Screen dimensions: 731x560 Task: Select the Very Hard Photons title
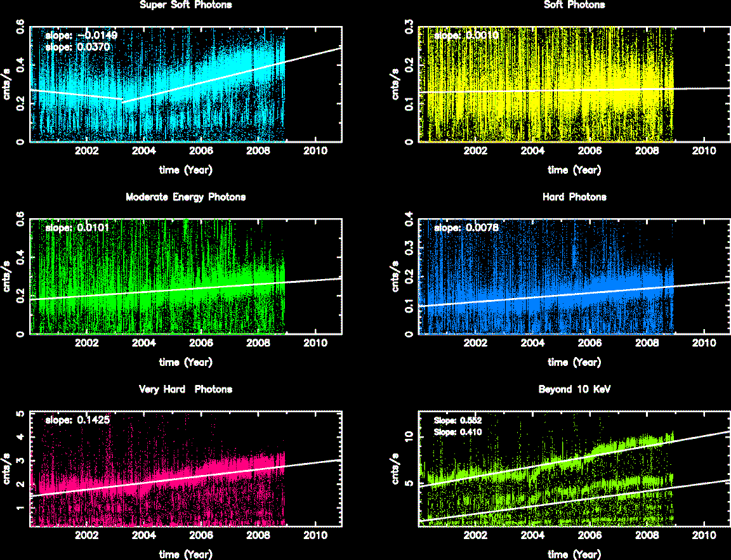pos(185,389)
